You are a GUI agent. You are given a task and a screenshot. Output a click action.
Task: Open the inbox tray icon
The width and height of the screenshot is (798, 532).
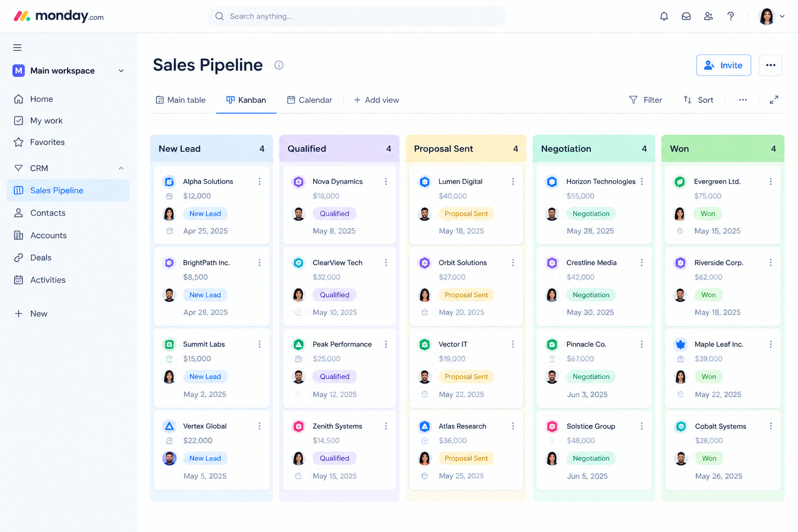[x=686, y=16]
